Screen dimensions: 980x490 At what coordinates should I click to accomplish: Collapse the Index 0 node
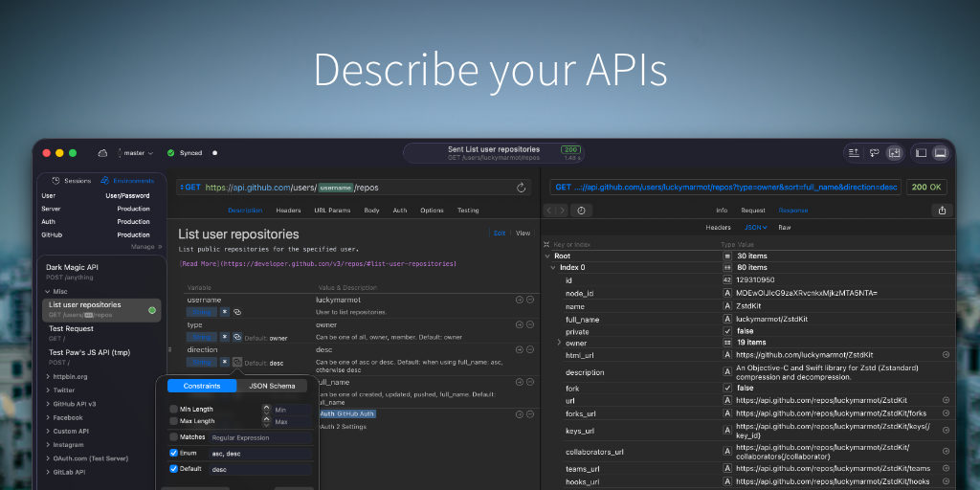[553, 268]
